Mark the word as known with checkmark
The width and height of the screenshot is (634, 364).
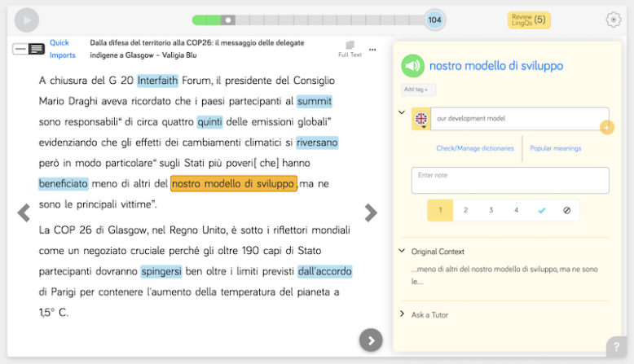coord(542,210)
